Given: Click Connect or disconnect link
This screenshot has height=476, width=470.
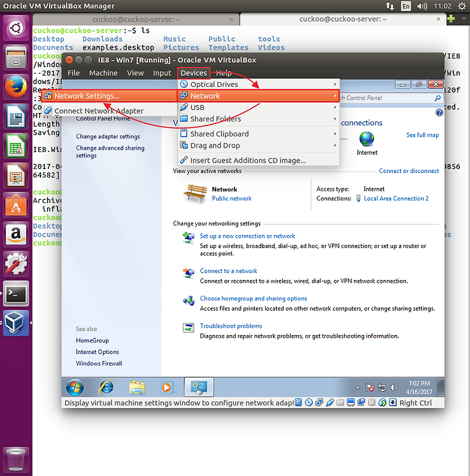Looking at the screenshot, I should click(409, 171).
